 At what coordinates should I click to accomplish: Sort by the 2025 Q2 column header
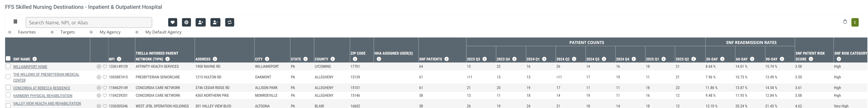pyautogui.click(x=682, y=59)
